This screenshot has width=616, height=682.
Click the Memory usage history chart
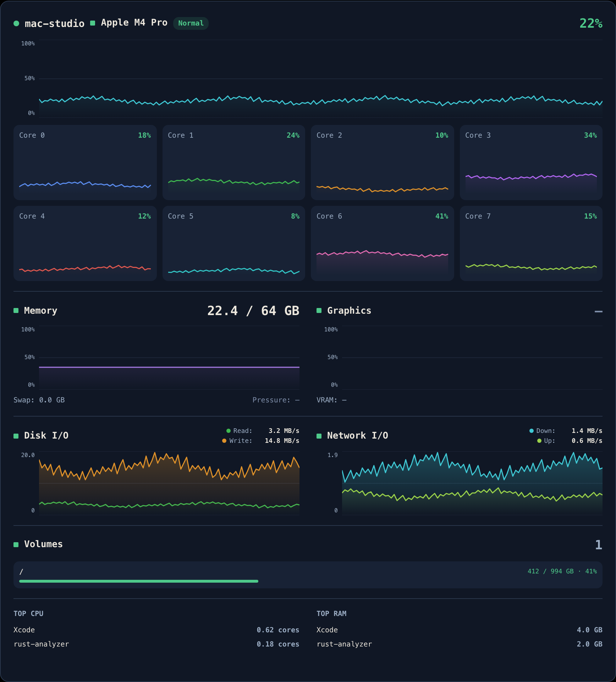coord(169,358)
